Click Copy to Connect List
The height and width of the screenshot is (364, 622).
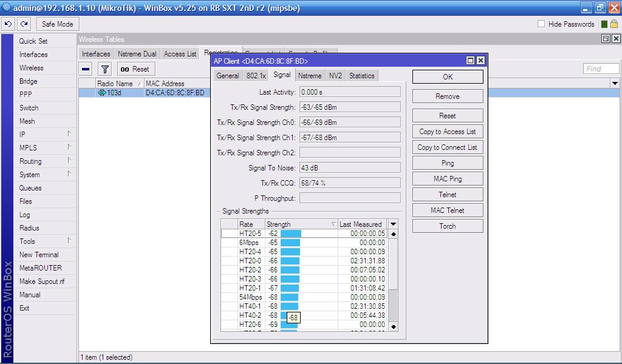448,147
